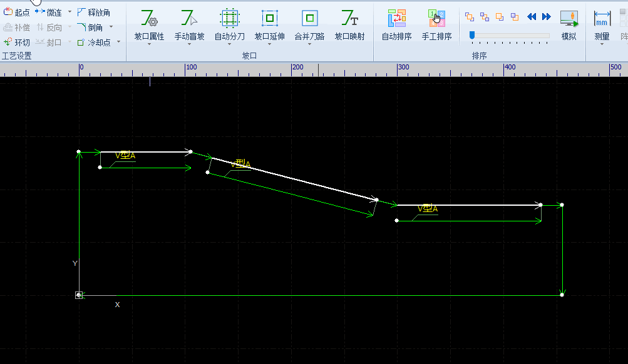Open the 倒角 chamfer dropdown arrow
Viewport: 628px width, 364px height.
coord(111,27)
